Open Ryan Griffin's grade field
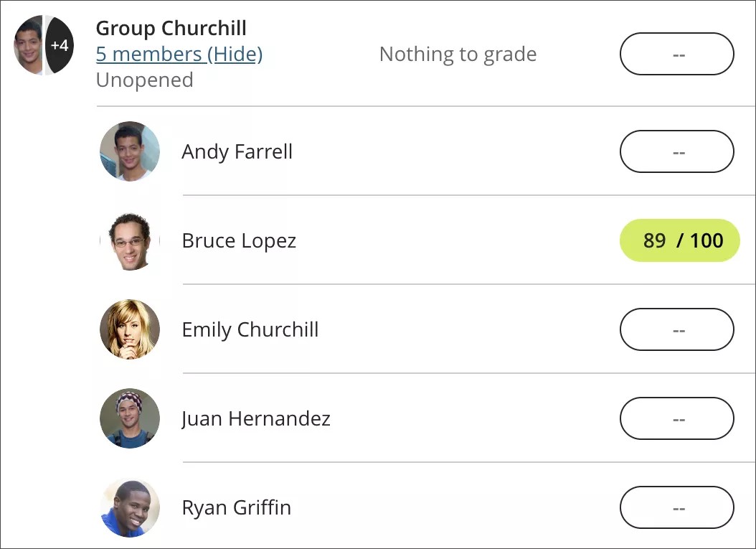Screen dimensions: 756x549 point(676,507)
